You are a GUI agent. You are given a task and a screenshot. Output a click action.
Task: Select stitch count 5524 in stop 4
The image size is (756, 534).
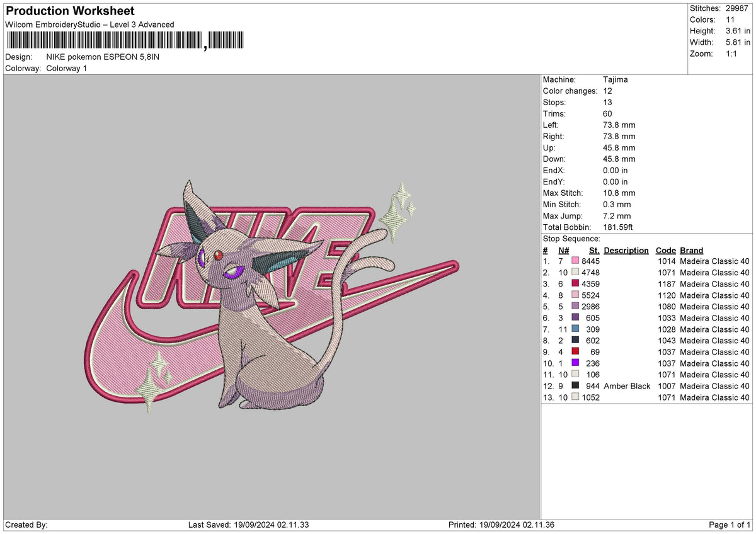(x=590, y=295)
